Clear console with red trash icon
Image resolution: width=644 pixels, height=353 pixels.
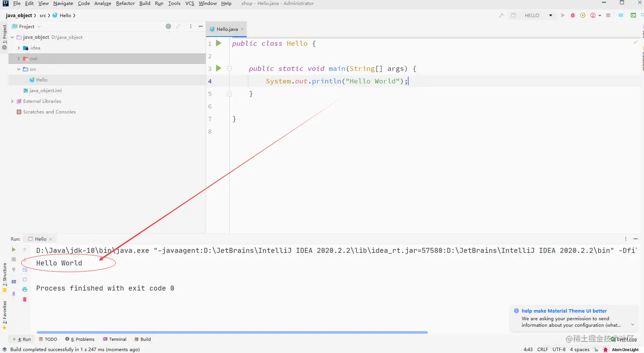tap(25, 299)
